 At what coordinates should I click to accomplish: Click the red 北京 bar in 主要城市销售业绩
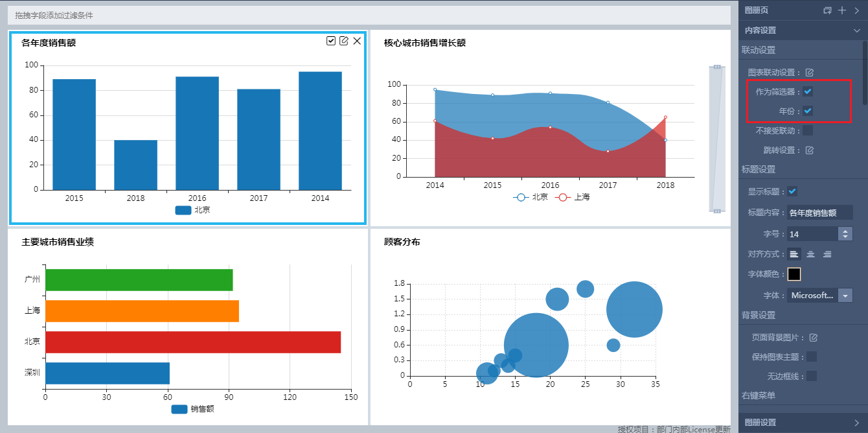pos(193,342)
